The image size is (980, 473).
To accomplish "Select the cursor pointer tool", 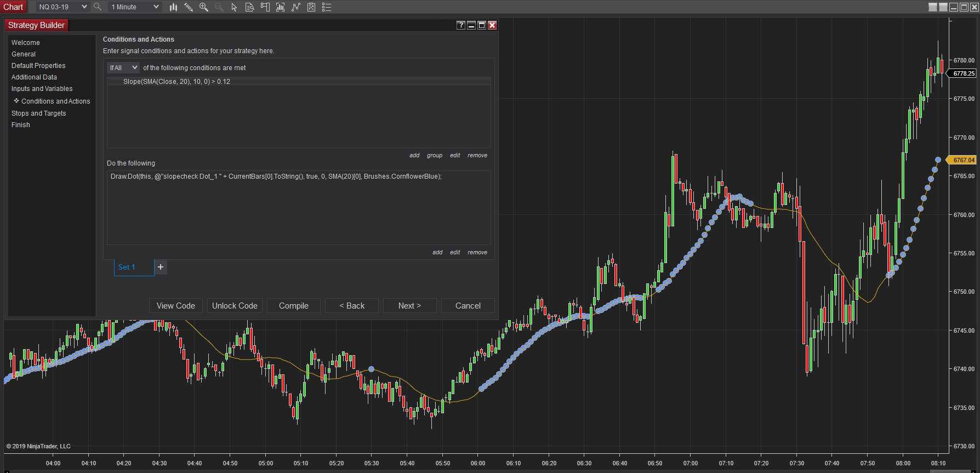I will (x=234, y=7).
